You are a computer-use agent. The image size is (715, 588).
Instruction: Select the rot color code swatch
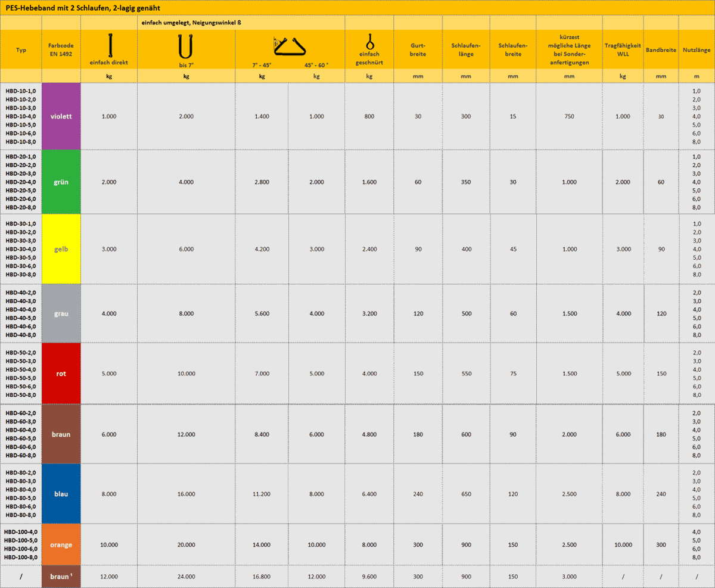[61, 374]
